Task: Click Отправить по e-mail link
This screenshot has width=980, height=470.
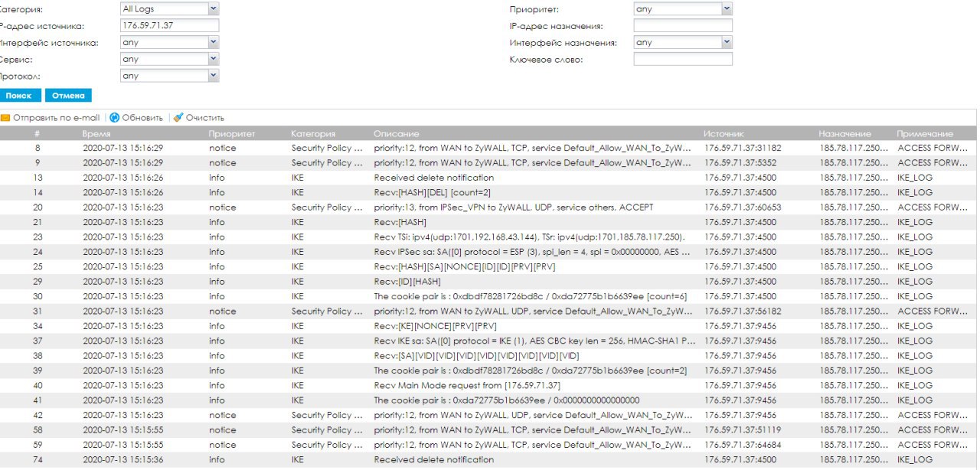Action: (x=57, y=118)
